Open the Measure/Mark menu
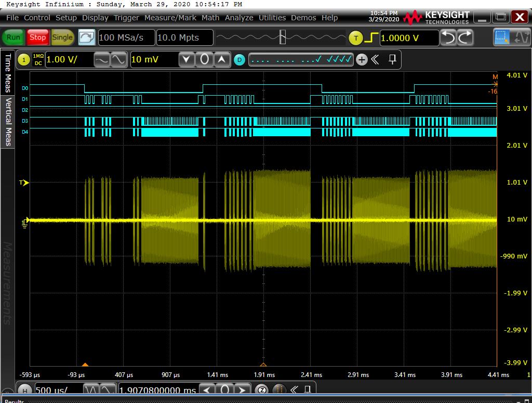The width and height of the screenshot is (532, 403). tap(170, 18)
